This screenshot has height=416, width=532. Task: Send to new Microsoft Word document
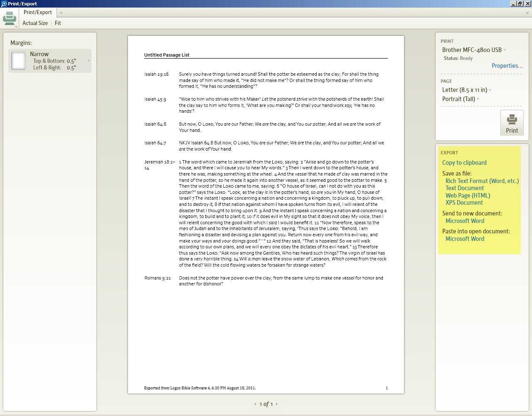tap(465, 221)
